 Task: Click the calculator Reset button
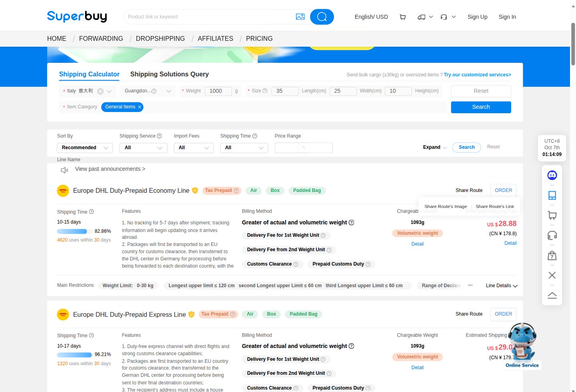(x=481, y=91)
